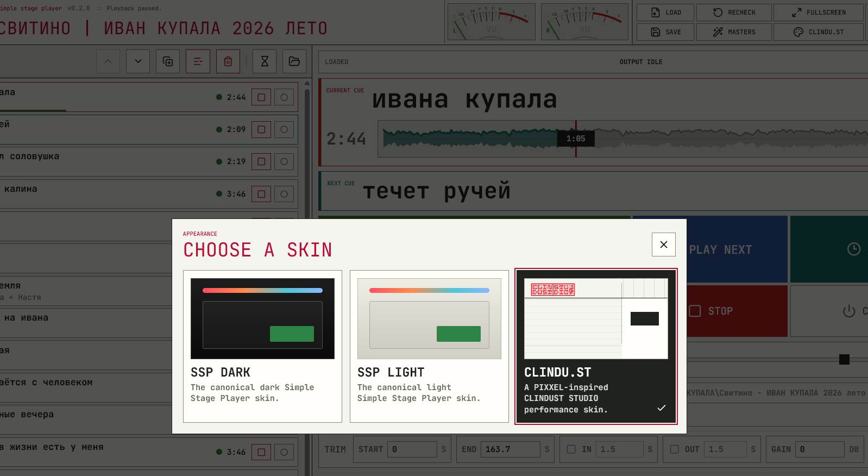Viewport: 868px width, 476px height.
Task: Select the SSP Light skin card
Action: coord(429,346)
